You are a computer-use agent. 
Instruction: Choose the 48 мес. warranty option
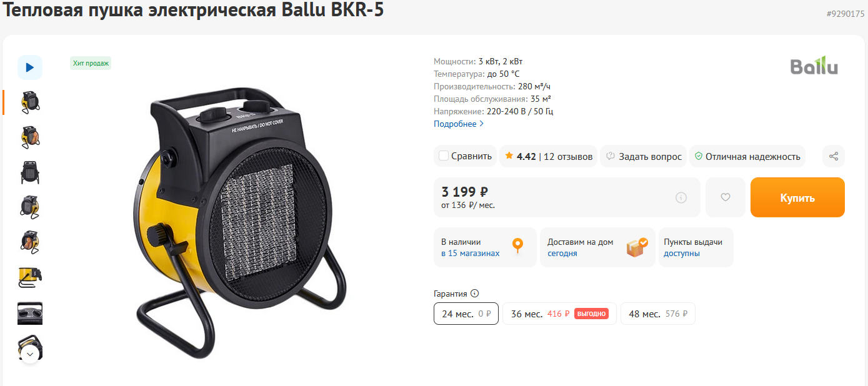coord(658,314)
